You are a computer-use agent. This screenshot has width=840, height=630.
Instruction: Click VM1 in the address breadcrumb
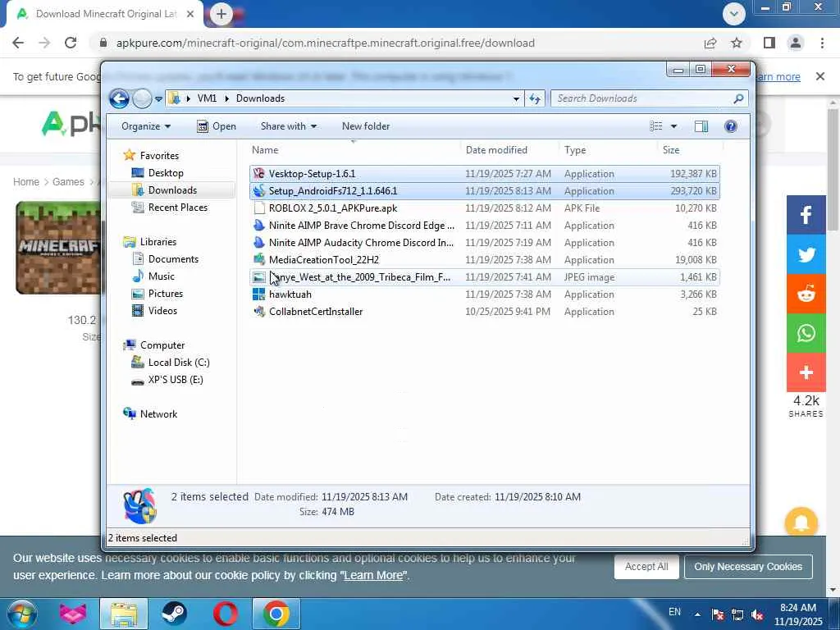207,98
